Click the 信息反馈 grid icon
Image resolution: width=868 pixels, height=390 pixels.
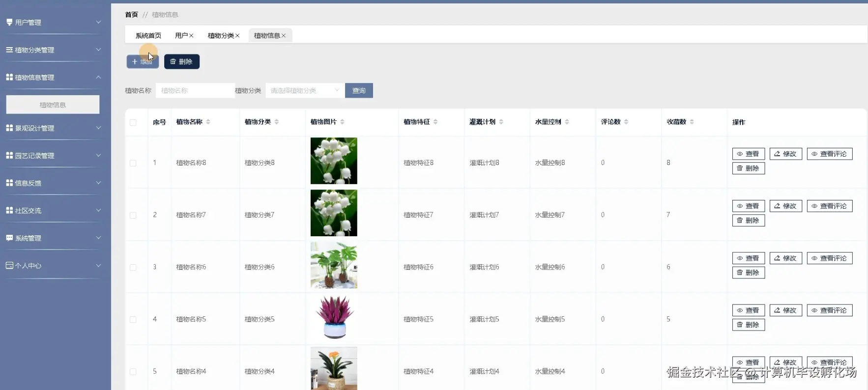9,183
